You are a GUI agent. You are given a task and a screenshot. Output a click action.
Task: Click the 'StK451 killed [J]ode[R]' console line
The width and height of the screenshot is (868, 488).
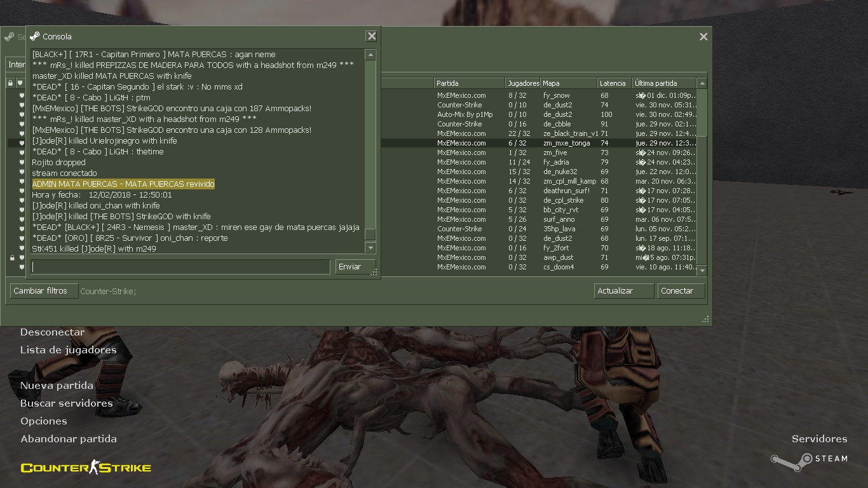(94, 248)
